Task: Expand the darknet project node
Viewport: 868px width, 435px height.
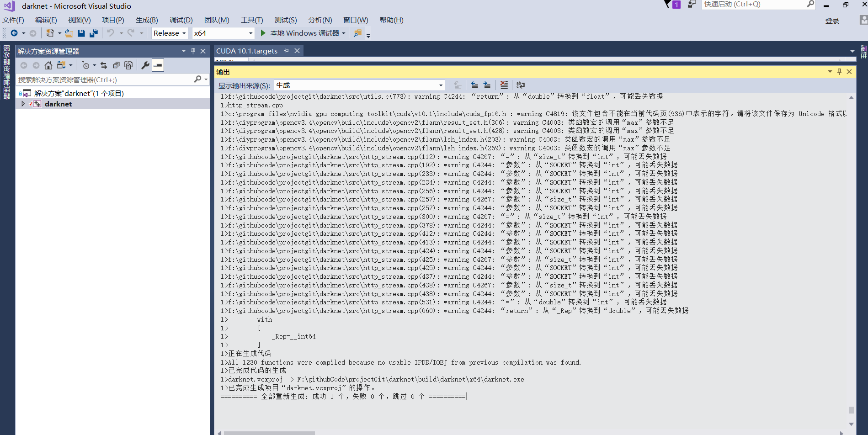Action: [x=22, y=104]
